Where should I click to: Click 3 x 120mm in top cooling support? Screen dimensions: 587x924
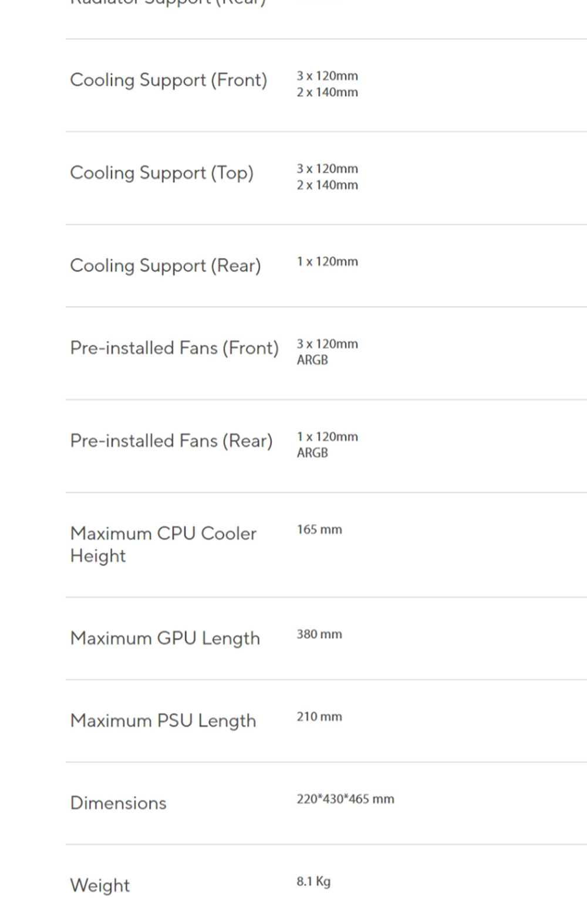(x=327, y=169)
